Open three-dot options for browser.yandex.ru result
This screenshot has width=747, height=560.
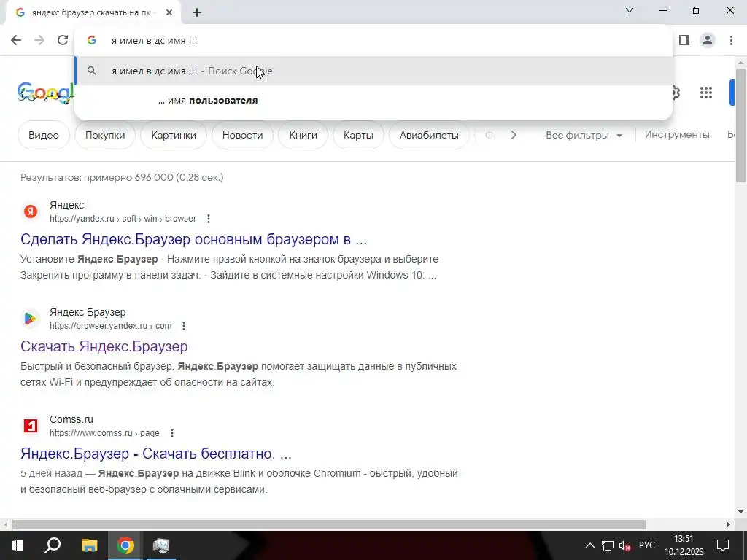(183, 326)
